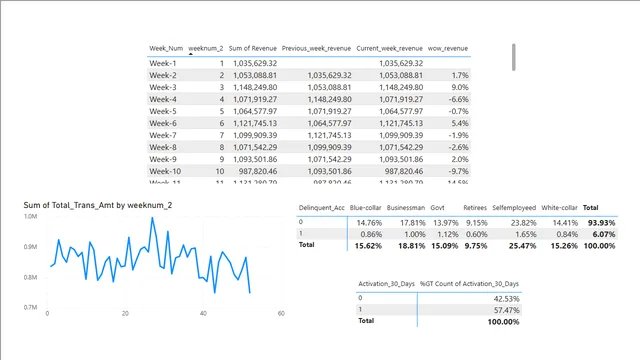This screenshot has width=640, height=360.
Task: Select the Week-2 row label
Action: (x=163, y=75)
